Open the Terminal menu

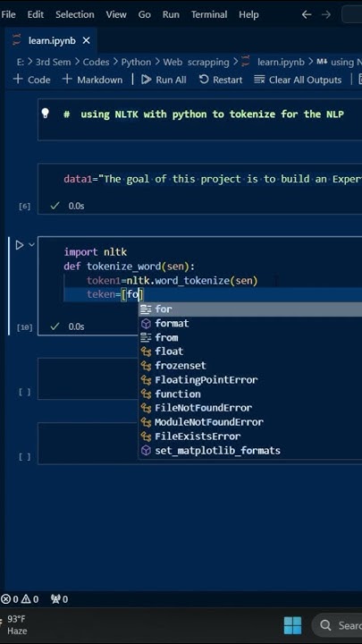point(209,14)
